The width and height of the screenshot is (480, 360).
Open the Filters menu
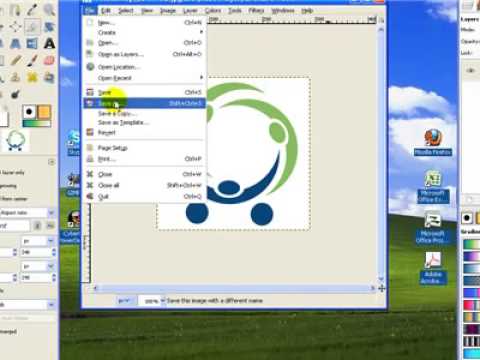(256, 11)
